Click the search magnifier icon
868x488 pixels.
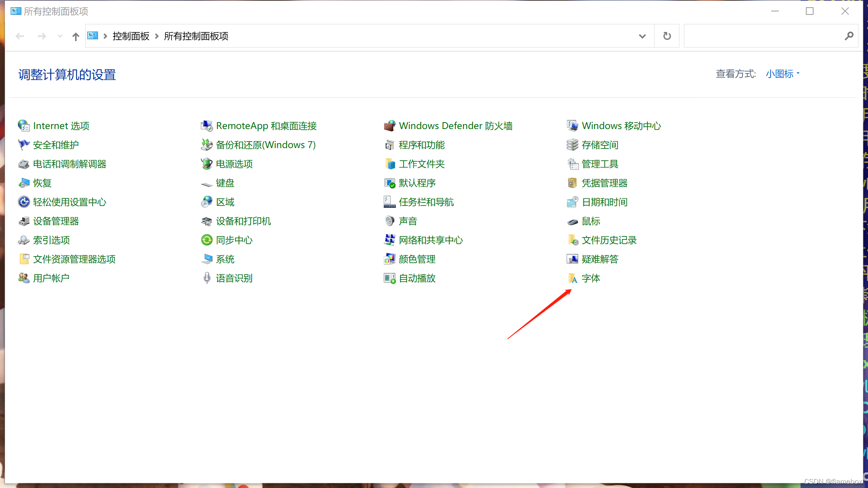pos(849,36)
